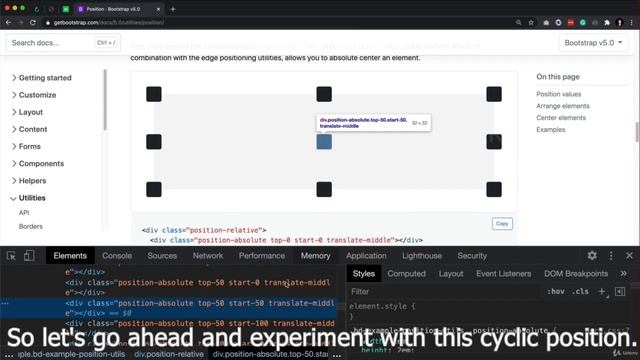Show more Styles pane tabs chevron
The image size is (640, 360).
coord(624,273)
